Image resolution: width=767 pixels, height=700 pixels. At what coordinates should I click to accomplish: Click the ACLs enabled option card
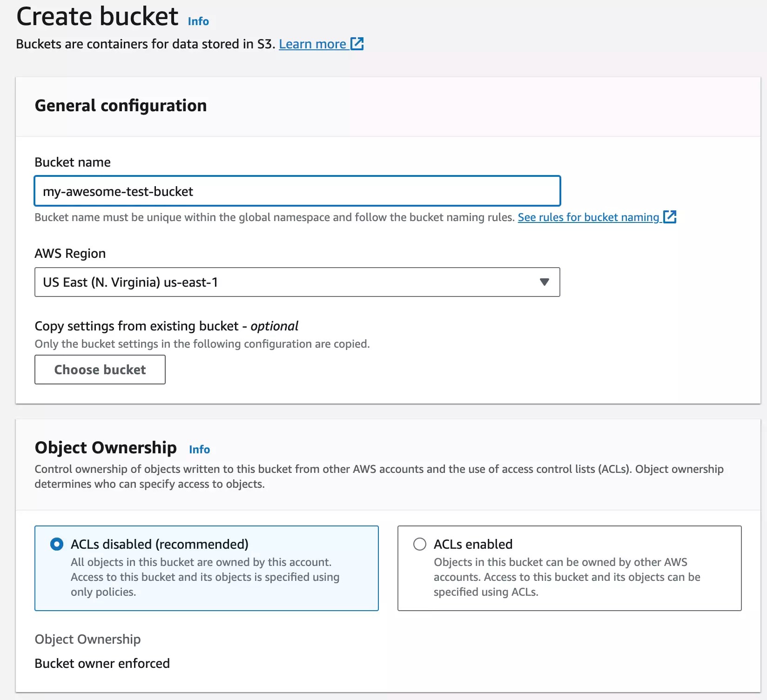click(569, 568)
